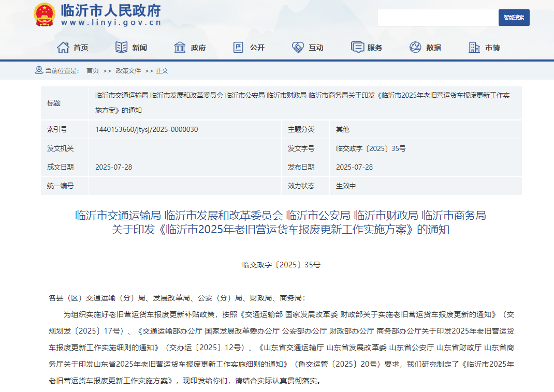
Task: Focus the search input field
Action: coord(438,18)
